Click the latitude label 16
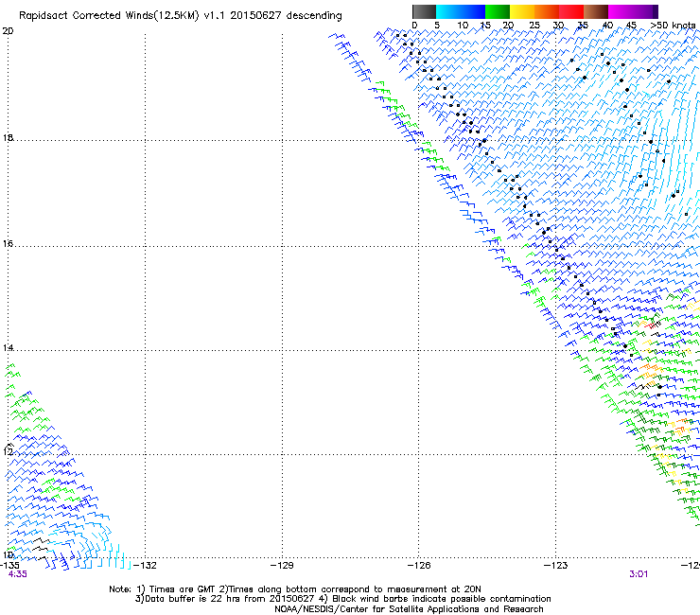Screen dimensions: 700x615 [x=8, y=244]
